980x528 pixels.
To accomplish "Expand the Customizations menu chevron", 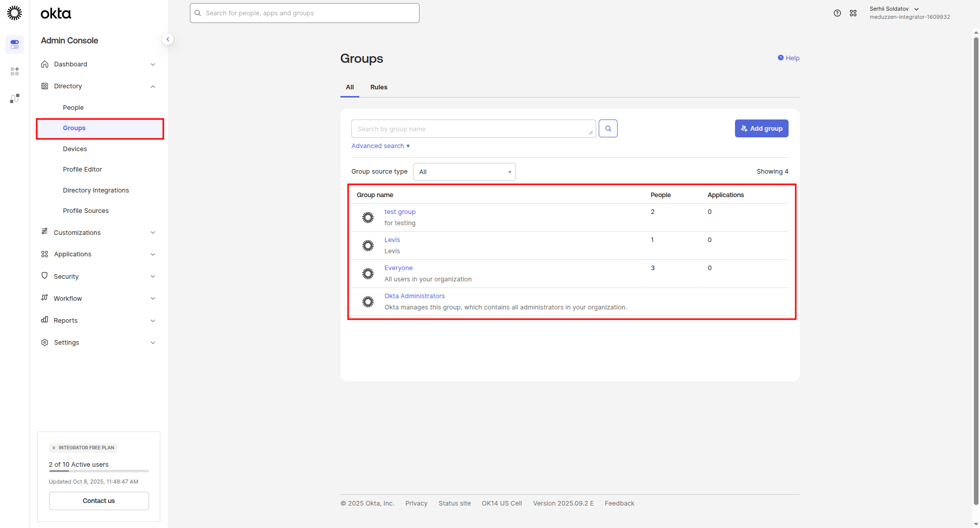I will (153, 233).
